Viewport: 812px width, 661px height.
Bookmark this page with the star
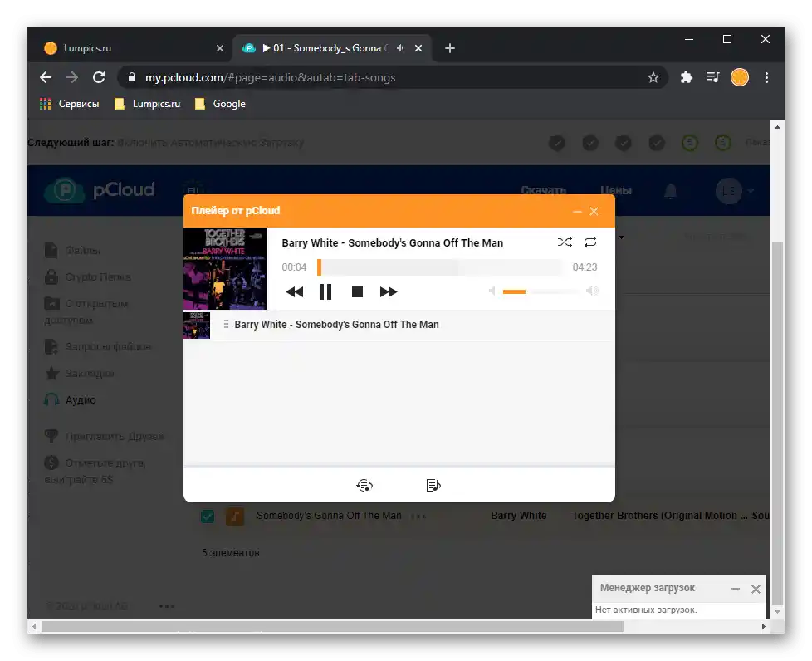pyautogui.click(x=653, y=78)
